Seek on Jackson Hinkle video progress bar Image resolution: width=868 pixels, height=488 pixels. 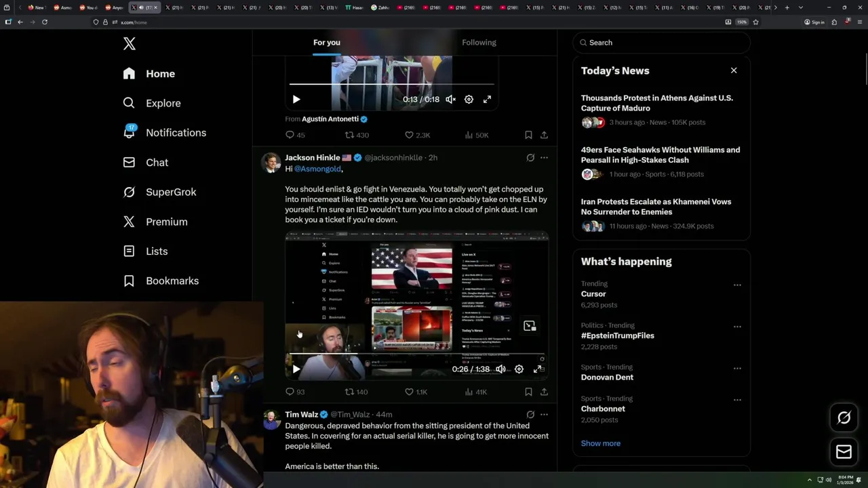coord(417,354)
